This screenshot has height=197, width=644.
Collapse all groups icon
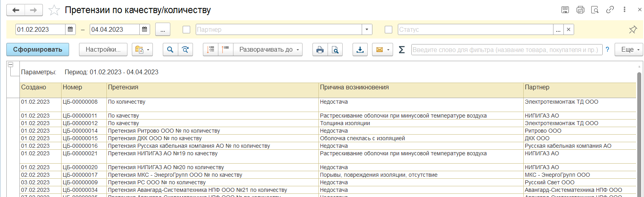coord(210,50)
